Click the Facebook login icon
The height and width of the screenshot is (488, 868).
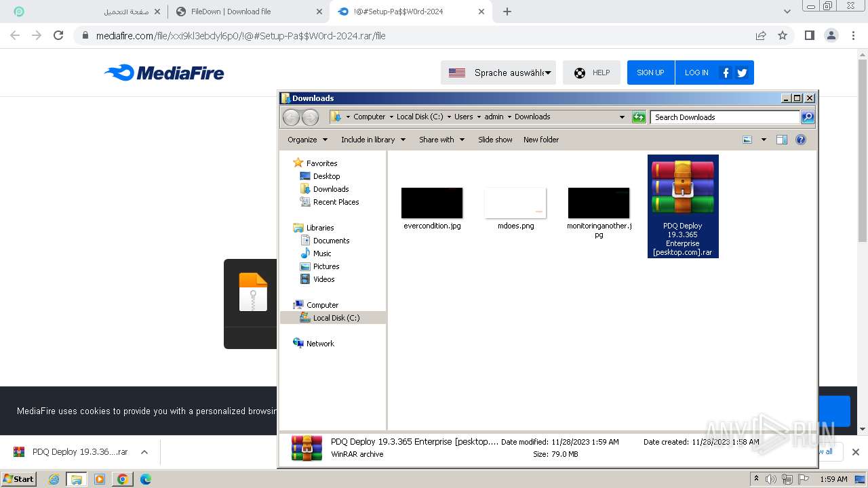click(x=726, y=73)
